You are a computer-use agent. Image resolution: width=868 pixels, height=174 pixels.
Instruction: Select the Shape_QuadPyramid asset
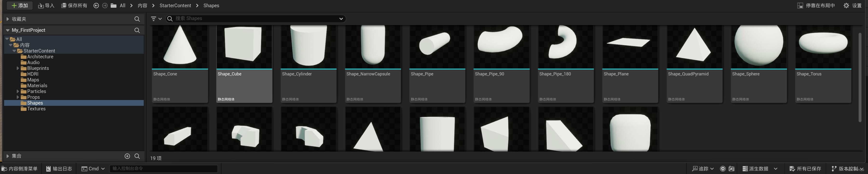coord(694,64)
